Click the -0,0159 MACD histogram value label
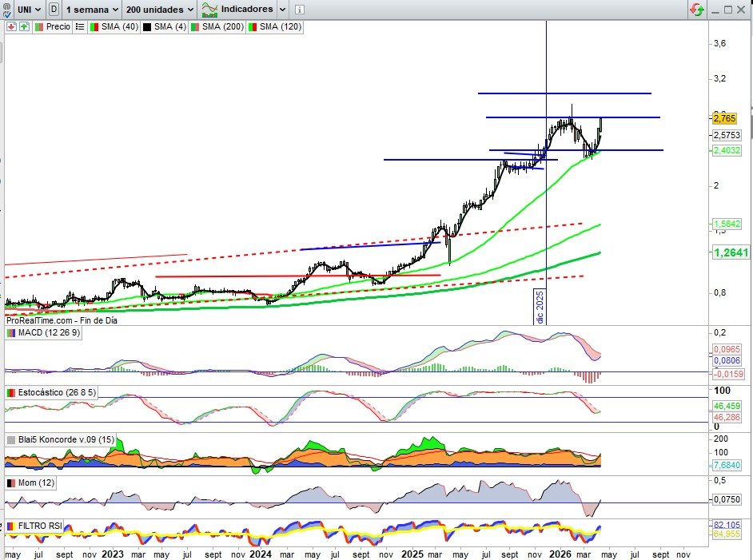Screen dimensions: 753x560 click(728, 374)
